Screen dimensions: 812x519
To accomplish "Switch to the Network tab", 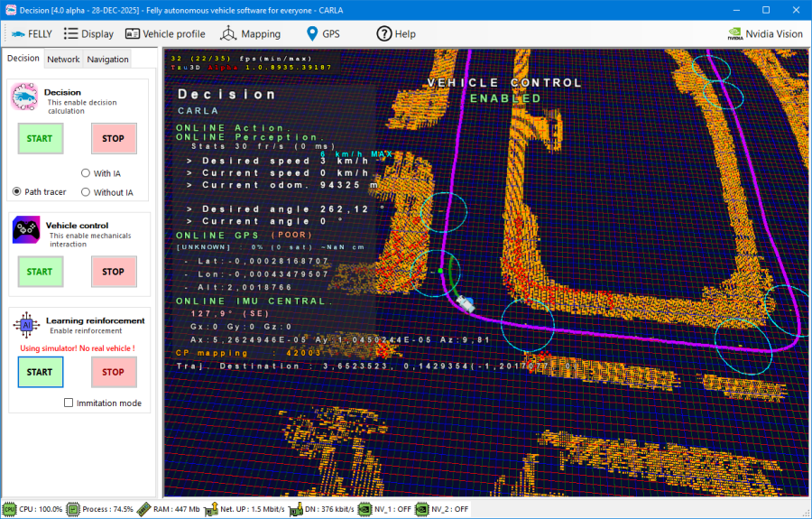I will coord(63,59).
